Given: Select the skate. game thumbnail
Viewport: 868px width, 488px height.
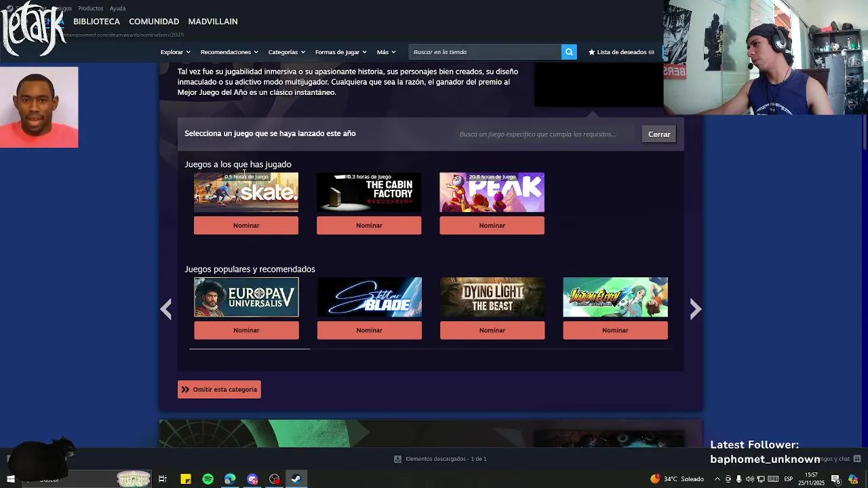Looking at the screenshot, I should tap(246, 192).
